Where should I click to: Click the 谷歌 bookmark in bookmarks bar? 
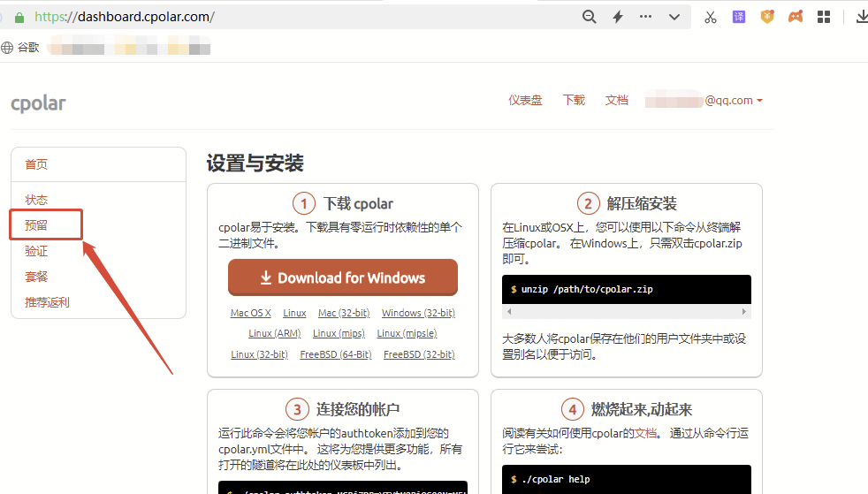pos(28,48)
